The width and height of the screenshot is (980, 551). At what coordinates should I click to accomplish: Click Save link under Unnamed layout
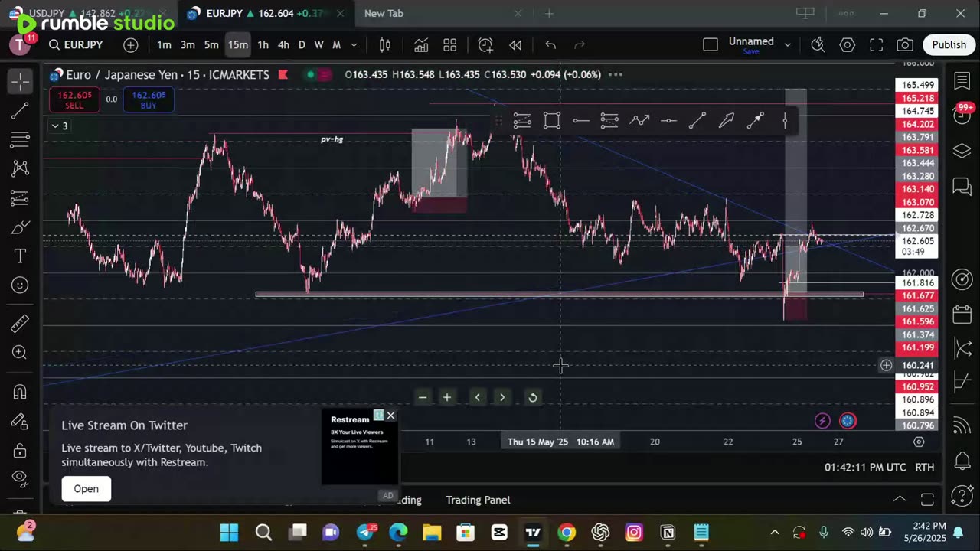pos(751,51)
